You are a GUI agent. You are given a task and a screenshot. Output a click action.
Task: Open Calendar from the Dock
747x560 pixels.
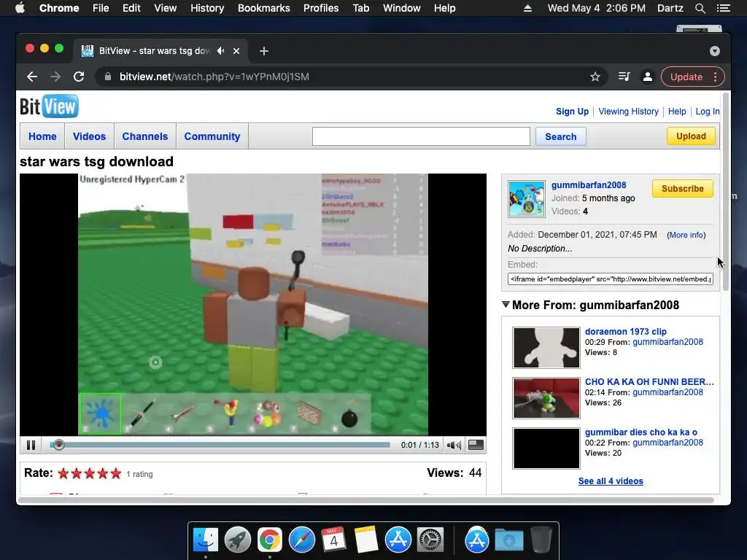click(x=333, y=540)
